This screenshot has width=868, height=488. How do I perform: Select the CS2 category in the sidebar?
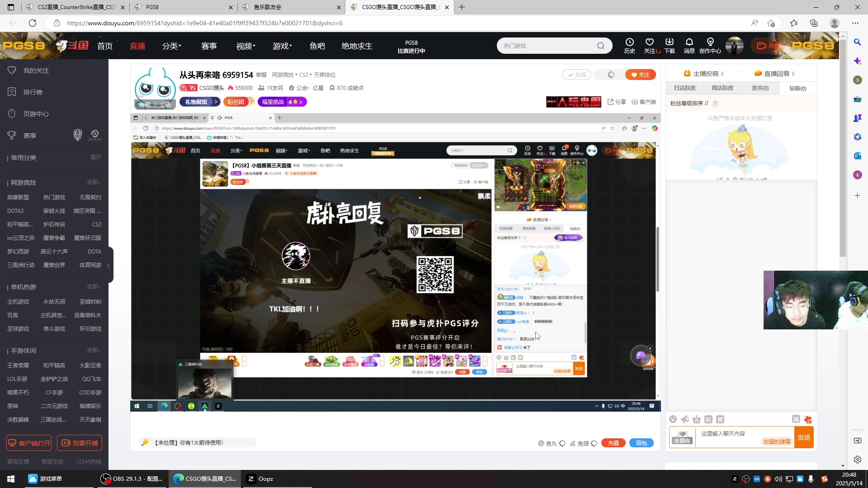(96, 225)
